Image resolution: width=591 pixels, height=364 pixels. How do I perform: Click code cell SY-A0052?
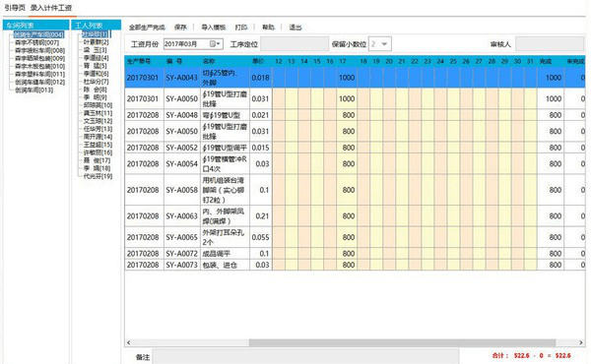pos(182,148)
